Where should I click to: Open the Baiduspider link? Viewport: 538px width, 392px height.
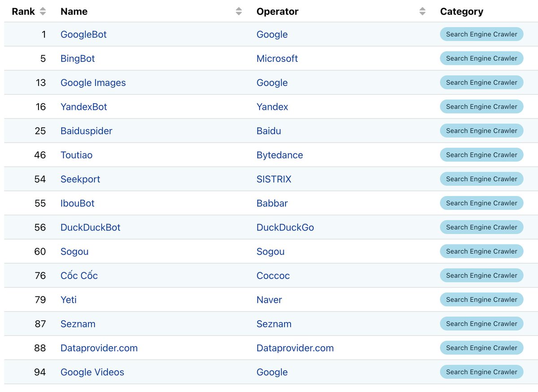pos(87,131)
